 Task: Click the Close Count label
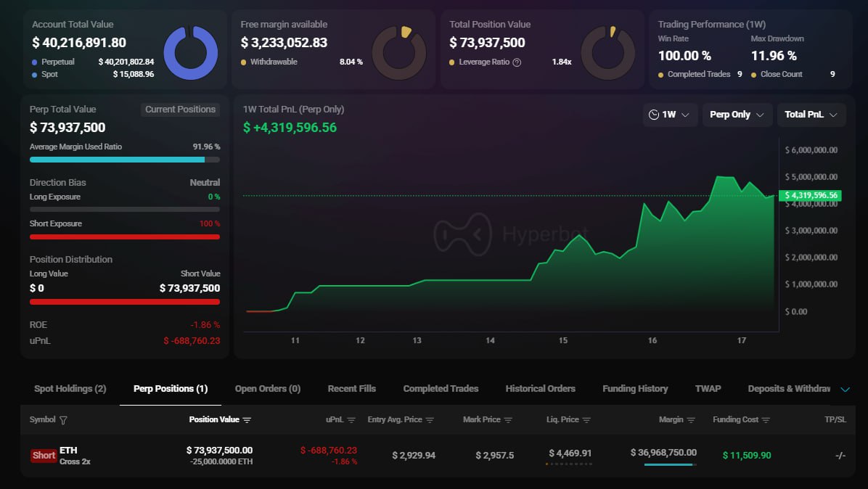(x=781, y=74)
